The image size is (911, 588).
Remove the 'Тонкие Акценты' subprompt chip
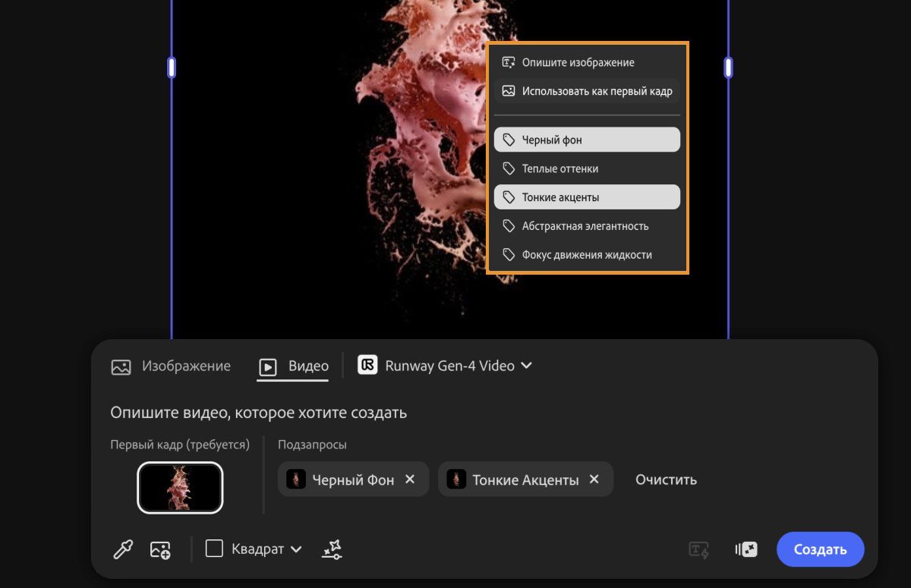point(594,480)
